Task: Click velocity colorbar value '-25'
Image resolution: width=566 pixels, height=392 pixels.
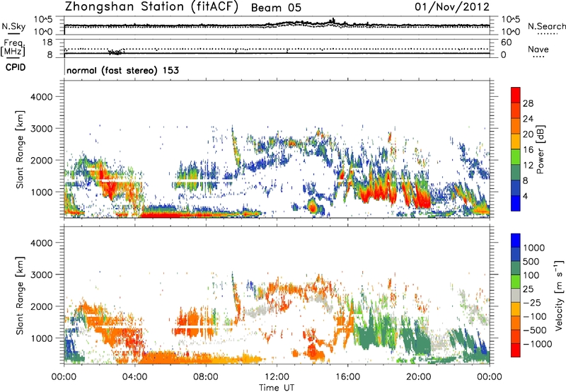Action: pyautogui.click(x=533, y=302)
